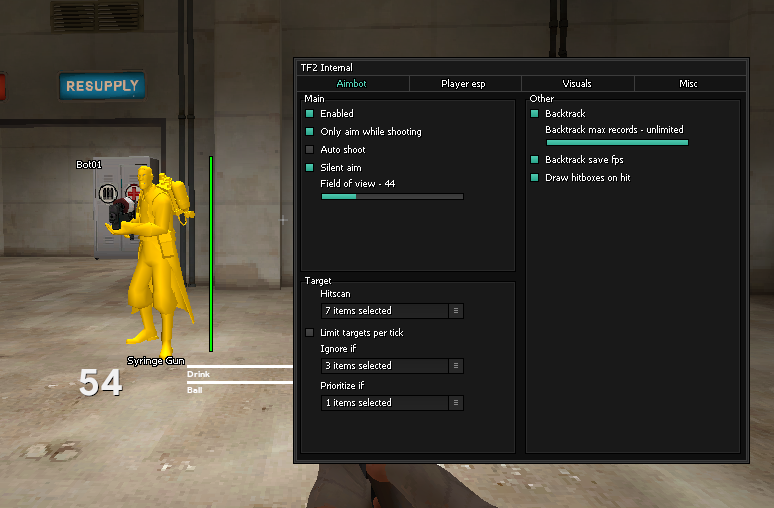Click the Prioritize if dropdown list icon

tap(456, 403)
